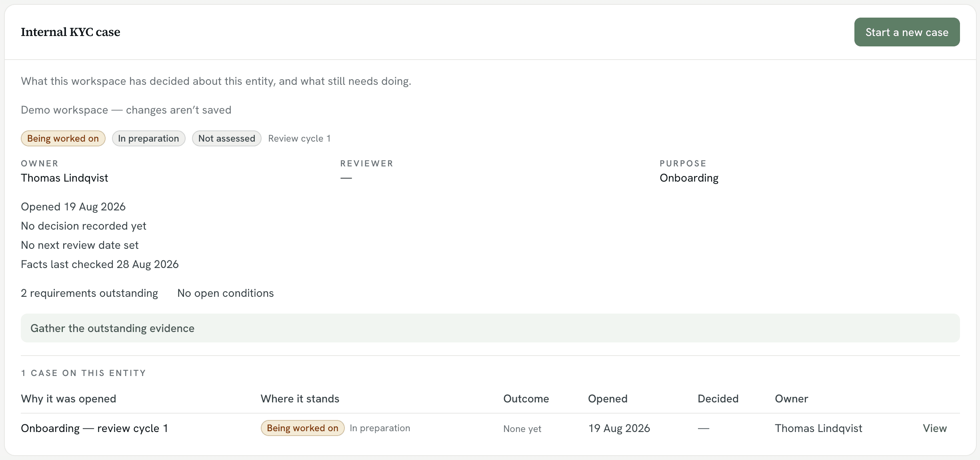Click the Why it was opened column header
This screenshot has width=980, height=460.
point(68,399)
